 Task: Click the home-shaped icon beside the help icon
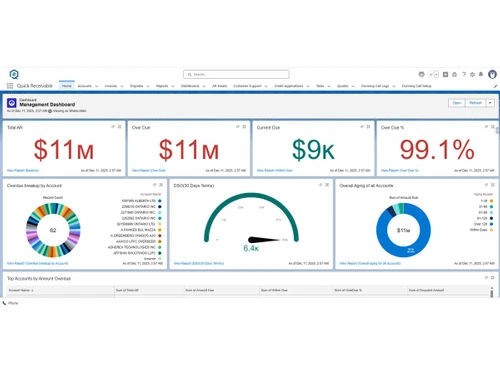tap(454, 74)
